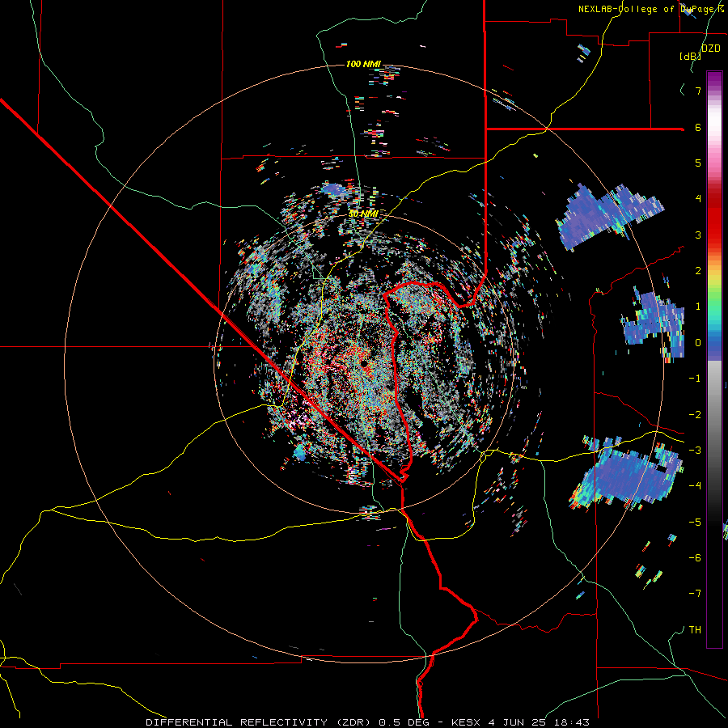Screen dimensions: 728x728
Task: Click the '[dB]' units label
Action: coord(690,56)
